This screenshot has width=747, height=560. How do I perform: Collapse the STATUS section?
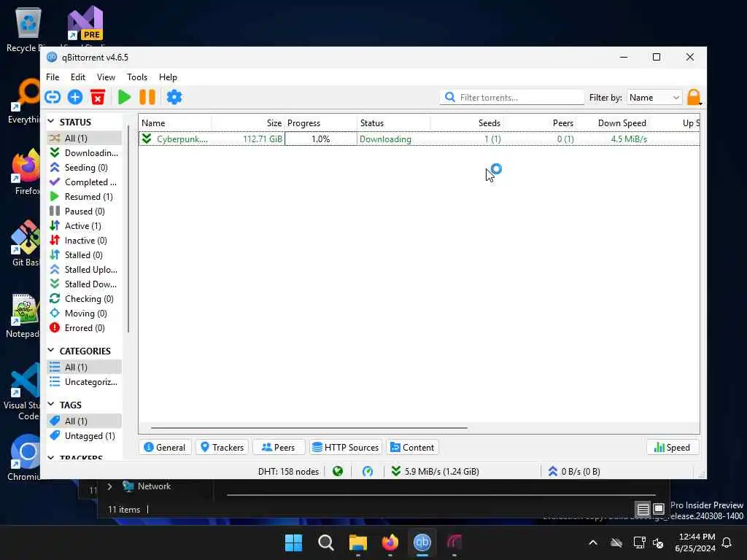(x=51, y=122)
